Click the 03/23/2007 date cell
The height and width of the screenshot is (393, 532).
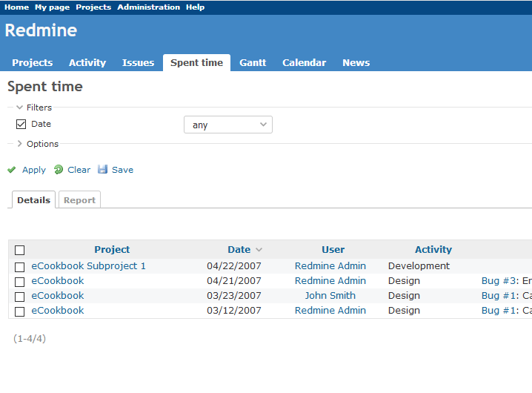234,296
